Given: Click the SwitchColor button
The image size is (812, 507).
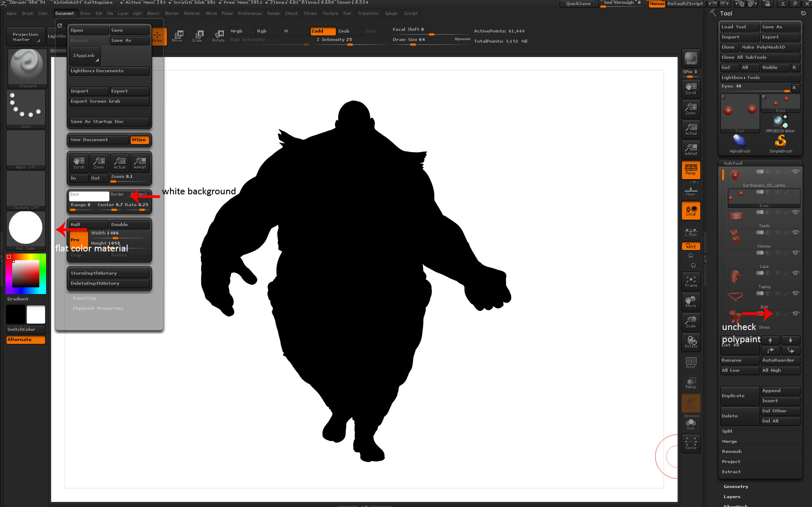Looking at the screenshot, I should pyautogui.click(x=26, y=330).
